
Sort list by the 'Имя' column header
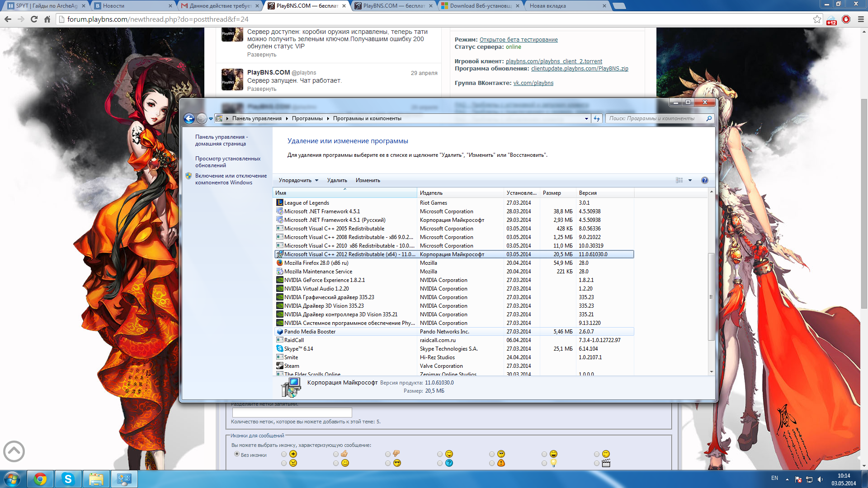click(x=345, y=193)
